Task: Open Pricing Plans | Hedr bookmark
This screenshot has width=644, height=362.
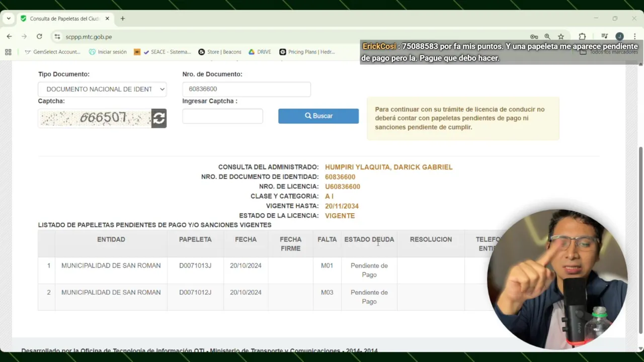Action: tap(307, 52)
